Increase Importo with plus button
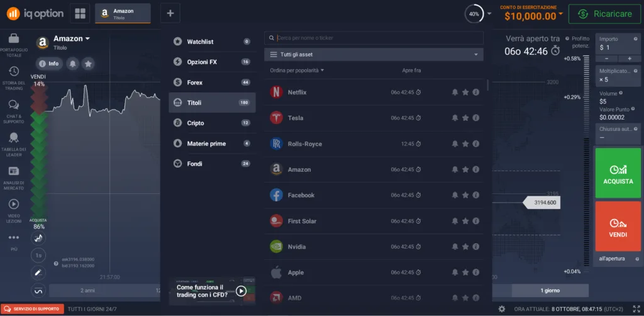This screenshot has height=316, width=644. [x=629, y=59]
